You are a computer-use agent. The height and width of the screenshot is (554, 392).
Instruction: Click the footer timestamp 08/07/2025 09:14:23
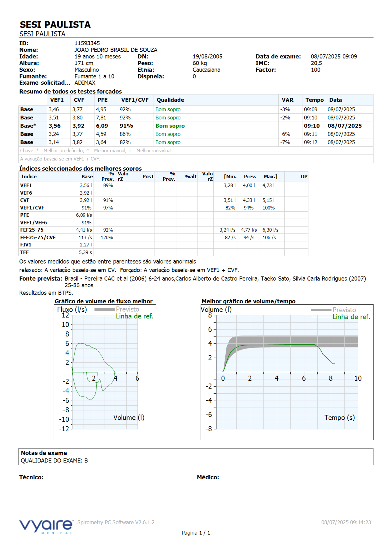pos(346,522)
